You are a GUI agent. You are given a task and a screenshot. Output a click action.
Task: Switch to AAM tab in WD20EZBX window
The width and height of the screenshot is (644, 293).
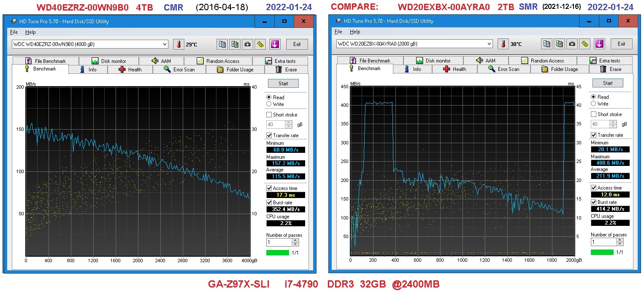486,61
